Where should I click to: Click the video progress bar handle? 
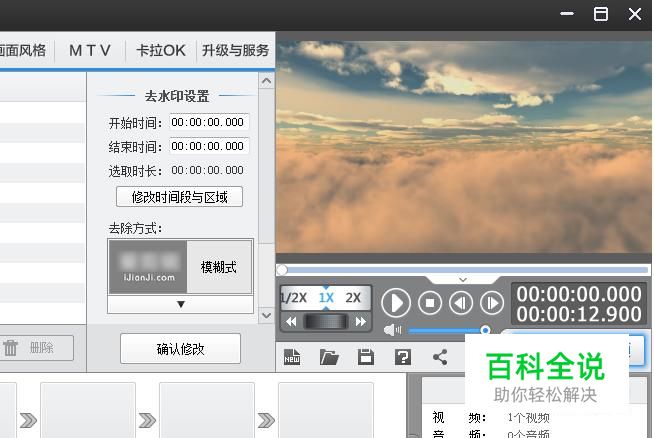[x=282, y=270]
